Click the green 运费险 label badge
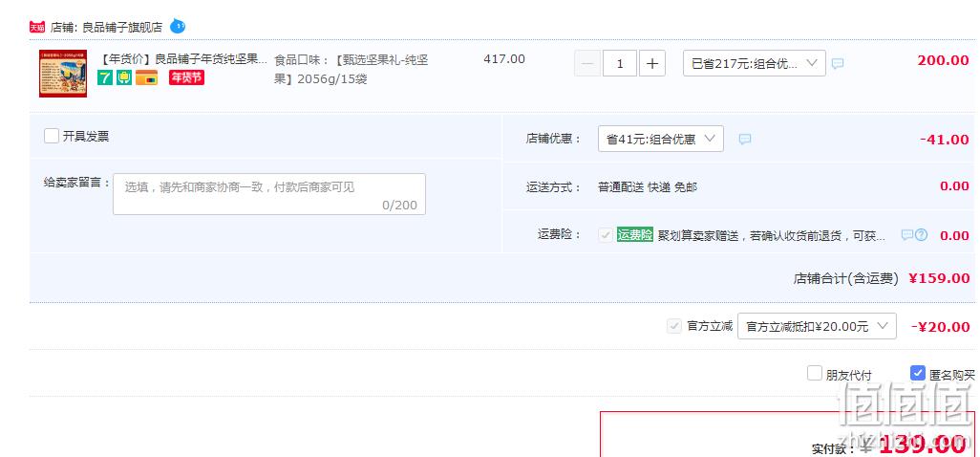Viewport: 980px width, 457px height. (635, 235)
